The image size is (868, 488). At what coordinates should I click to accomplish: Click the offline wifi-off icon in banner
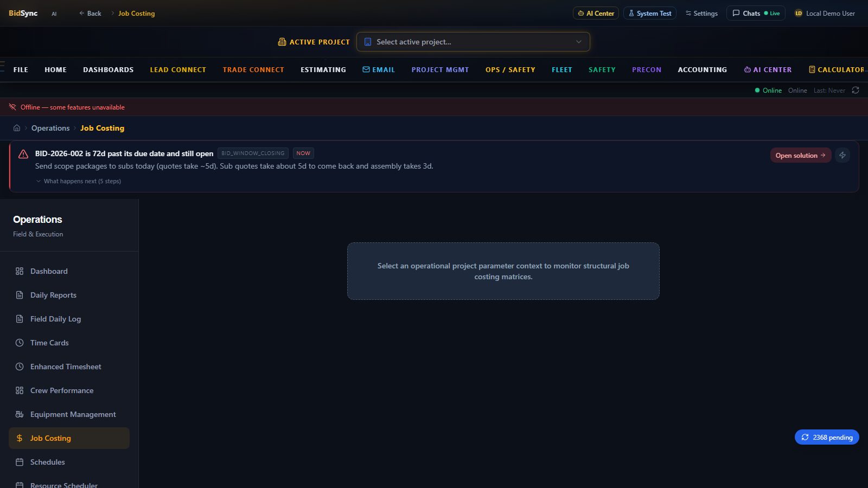pos(12,107)
